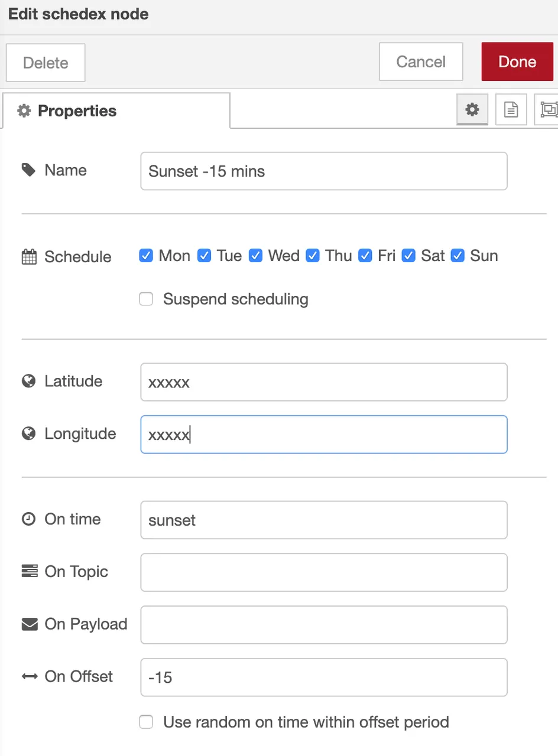
Task: Click the Done button
Action: point(517,61)
